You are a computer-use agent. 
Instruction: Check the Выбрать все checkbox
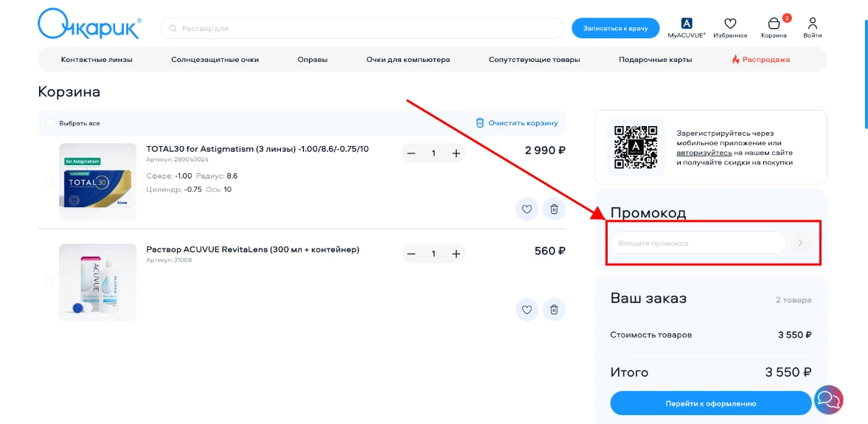[49, 123]
